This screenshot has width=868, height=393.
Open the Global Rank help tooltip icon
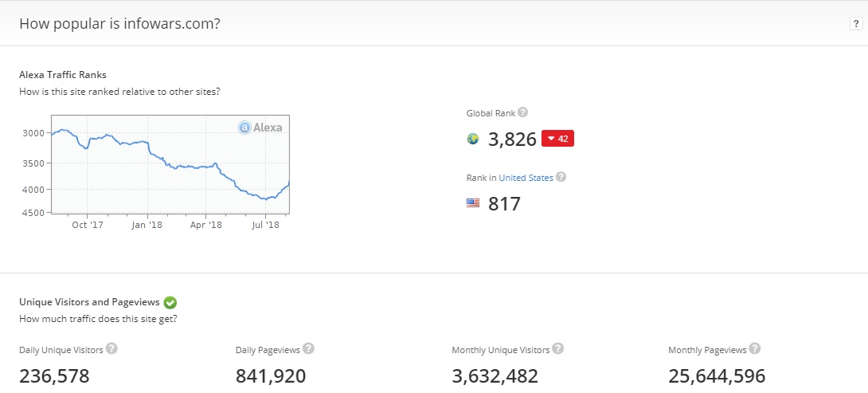(x=522, y=112)
